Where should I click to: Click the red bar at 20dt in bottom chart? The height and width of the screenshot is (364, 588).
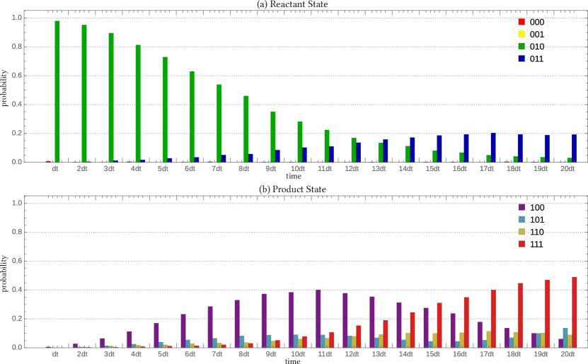pyautogui.click(x=574, y=312)
